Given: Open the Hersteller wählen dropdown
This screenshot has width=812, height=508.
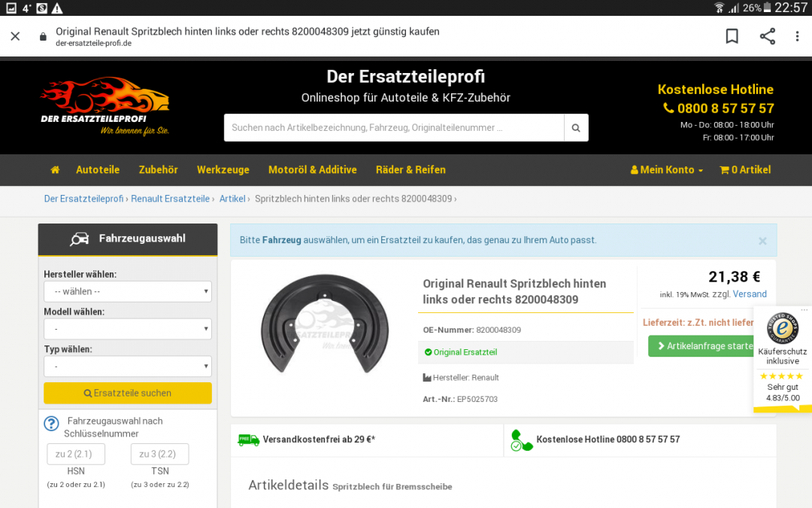Looking at the screenshot, I should tap(128, 291).
